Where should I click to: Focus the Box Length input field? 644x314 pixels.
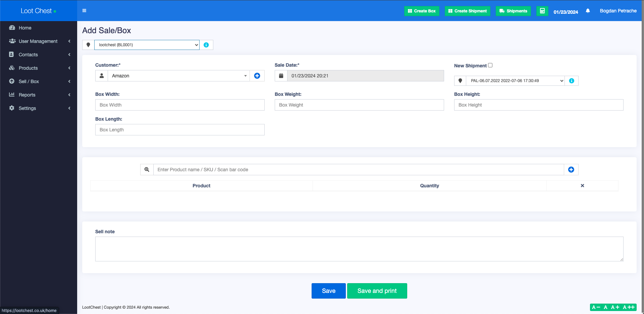pyautogui.click(x=180, y=130)
